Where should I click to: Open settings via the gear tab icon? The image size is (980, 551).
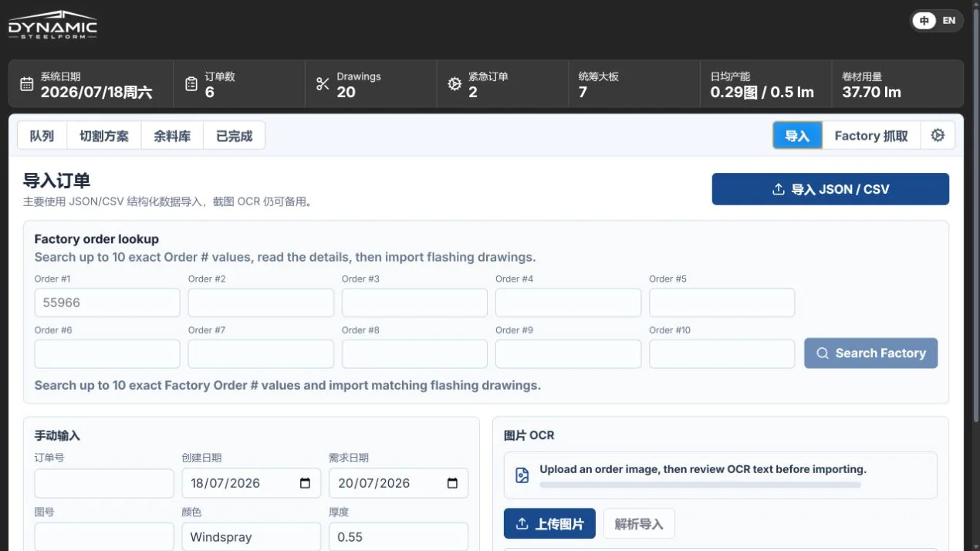tap(938, 136)
